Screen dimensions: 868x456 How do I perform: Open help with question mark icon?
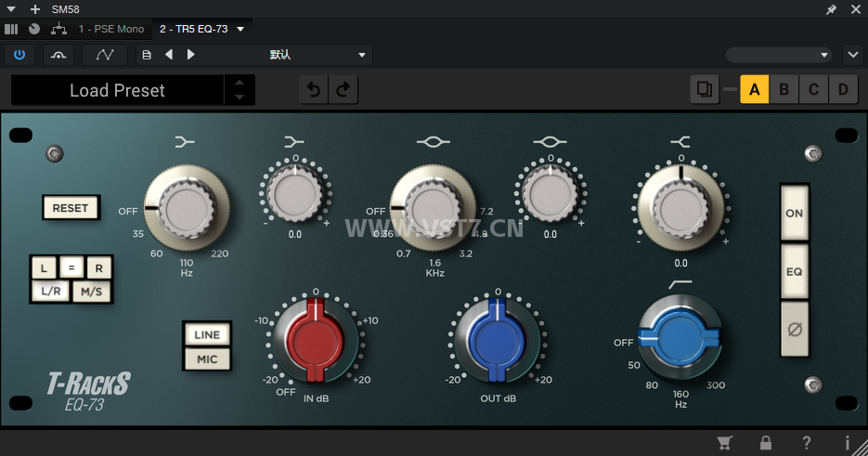807,443
